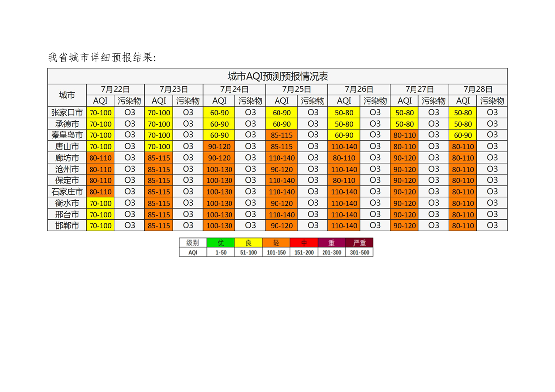This screenshot has height=392, width=555.
Task: Click the 7月22日 date column header
Action: point(115,89)
